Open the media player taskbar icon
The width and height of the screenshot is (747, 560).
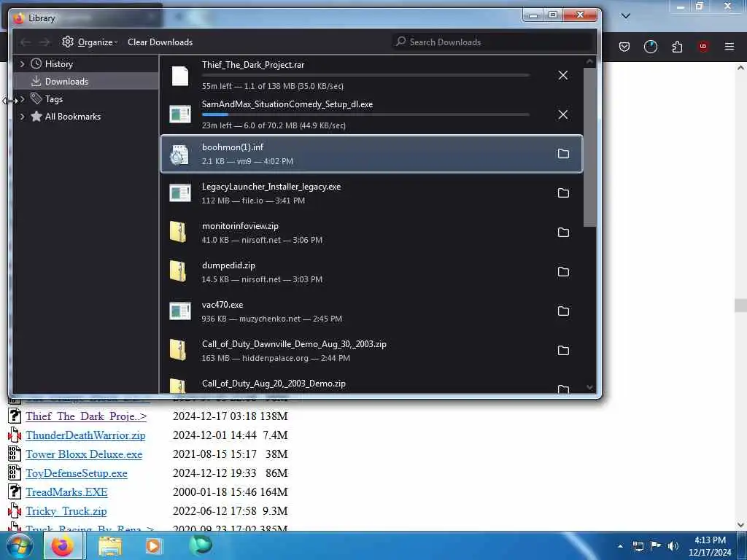153,545
